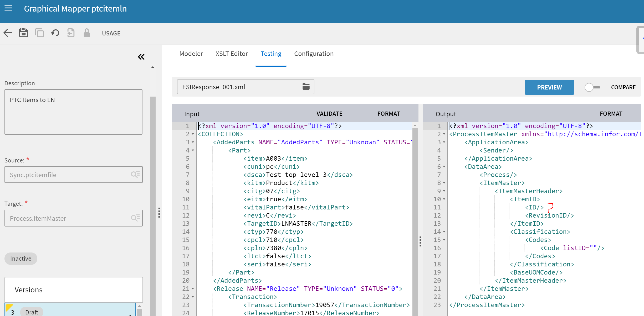The image size is (644, 316).
Task: Toggle the COMPARE switch
Action: point(592,87)
